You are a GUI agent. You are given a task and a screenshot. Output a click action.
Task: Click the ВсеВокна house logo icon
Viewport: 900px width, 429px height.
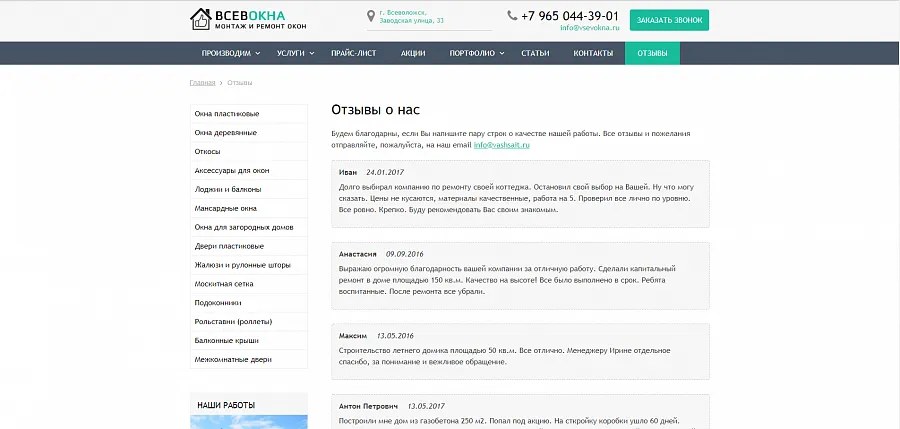(200, 19)
